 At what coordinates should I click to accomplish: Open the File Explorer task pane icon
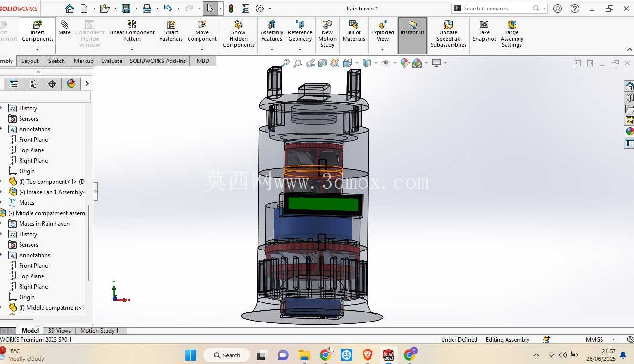(630, 109)
